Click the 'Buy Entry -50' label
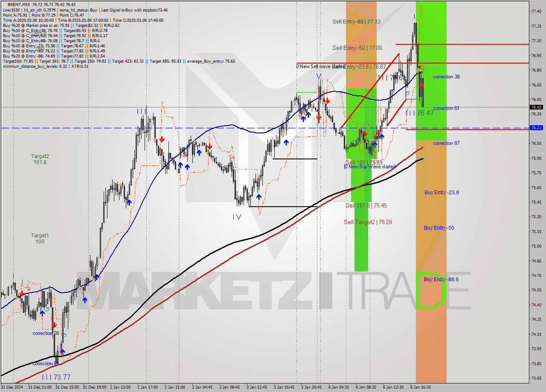 (439, 228)
